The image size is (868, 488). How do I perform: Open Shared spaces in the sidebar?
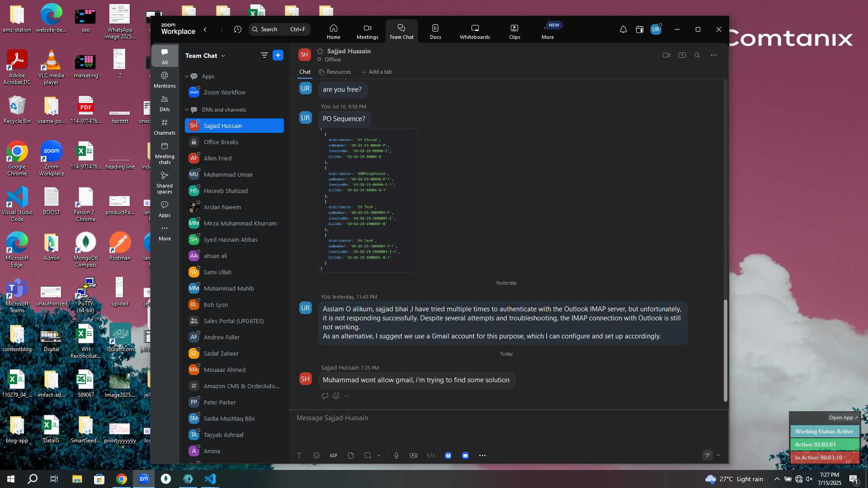[x=165, y=183]
